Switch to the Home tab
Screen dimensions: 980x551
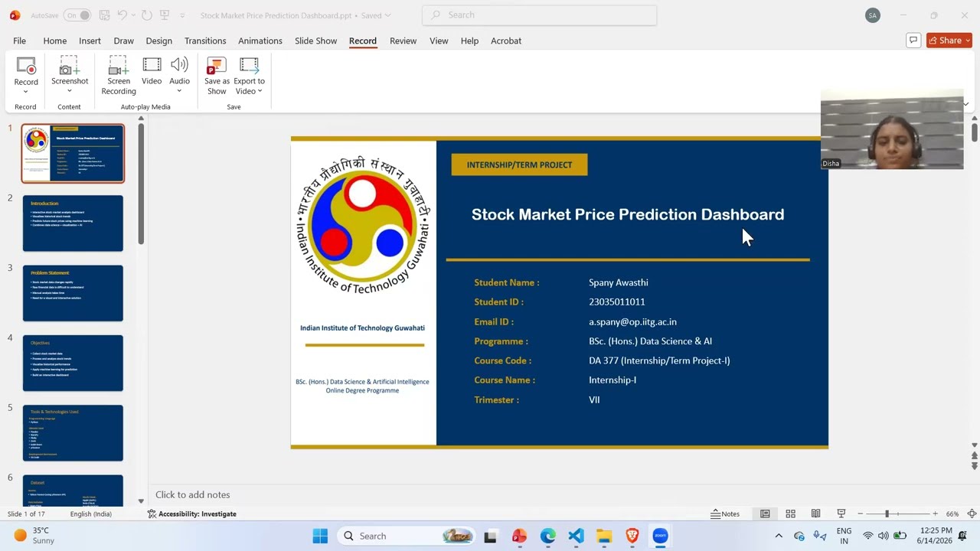(x=55, y=41)
